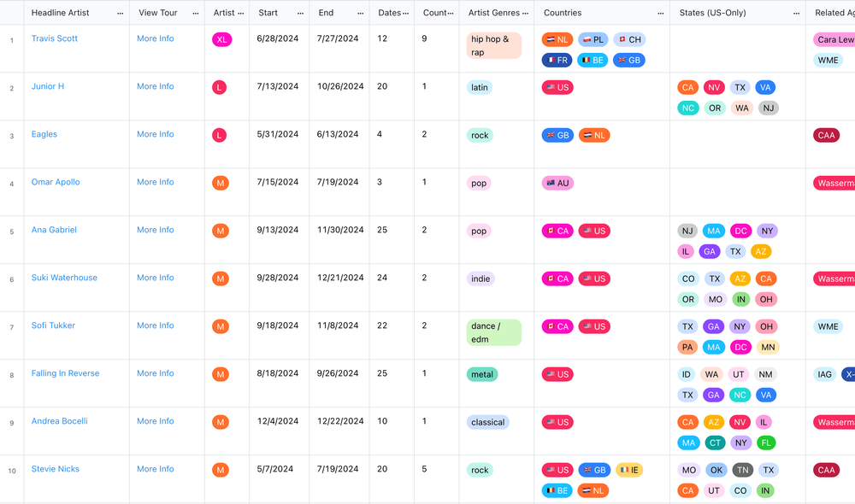855x504 pixels.
Task: Click CAA agency tag in Eagles row
Action: pyautogui.click(x=826, y=135)
